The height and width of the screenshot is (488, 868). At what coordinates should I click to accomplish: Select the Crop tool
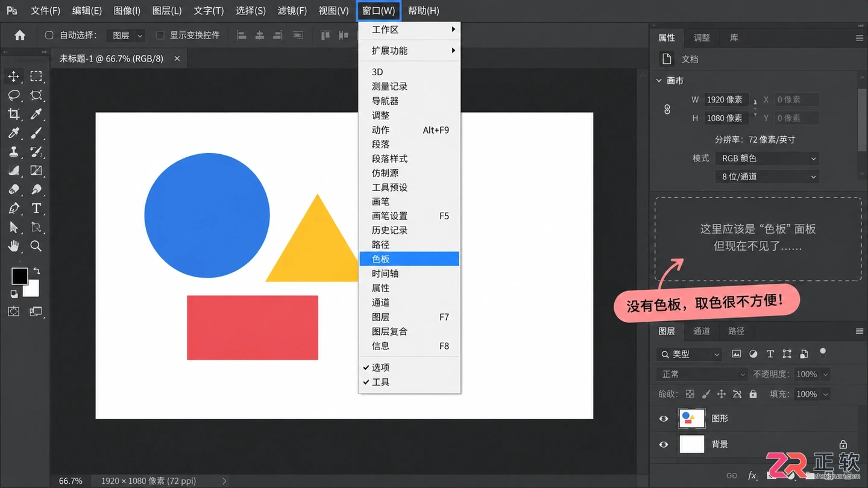point(13,114)
